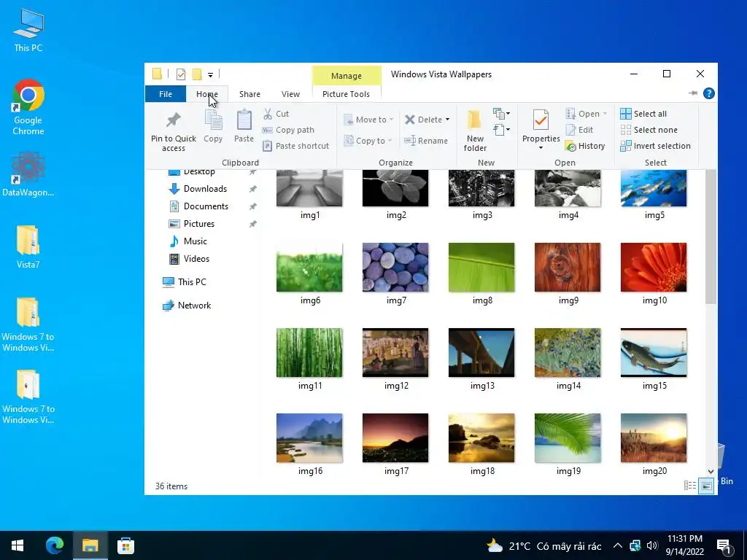Select the img19 palm leaf thumbnail
Viewport: 747px width, 560px height.
[568, 437]
